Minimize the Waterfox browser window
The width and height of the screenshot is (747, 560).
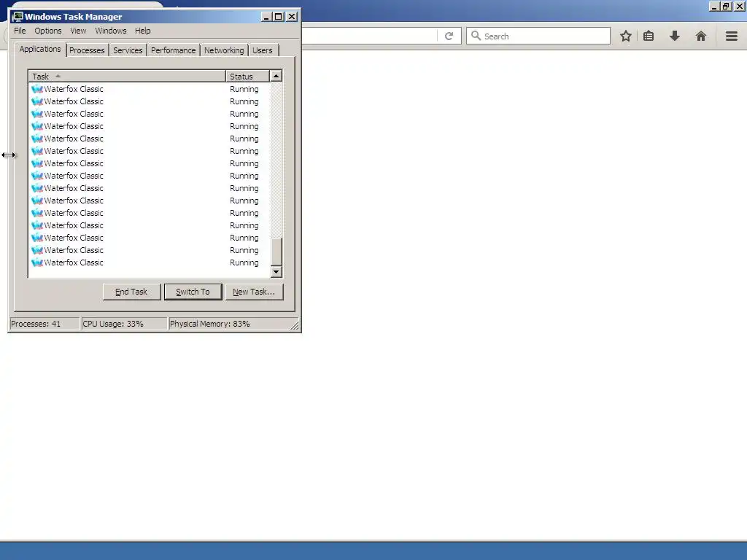[713, 7]
